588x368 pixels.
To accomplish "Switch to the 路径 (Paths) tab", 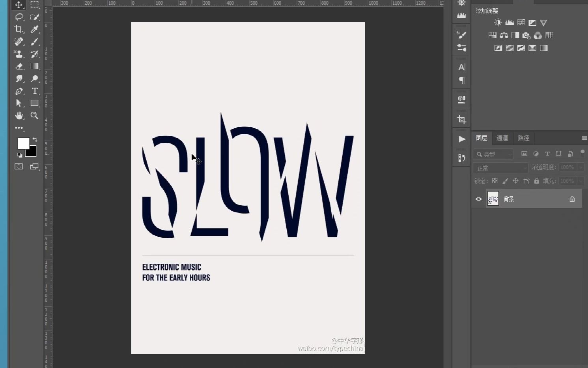I will [x=523, y=138].
